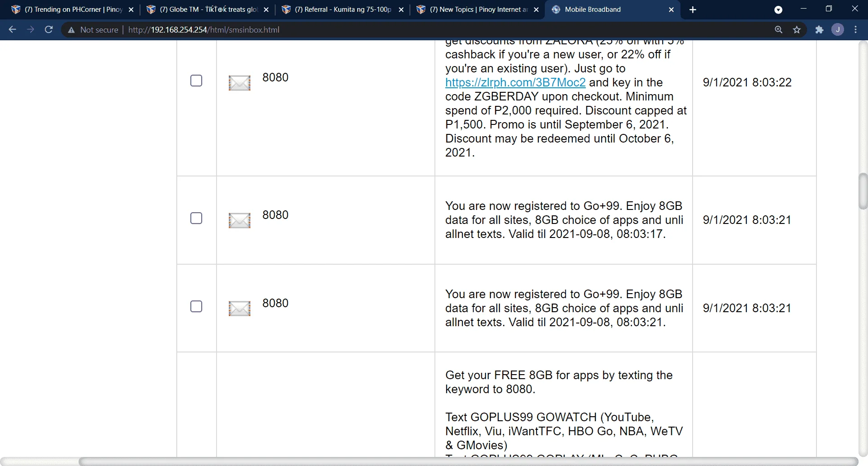Tick the checkbox for Go+99 message valid til 08:03:17

[196, 218]
